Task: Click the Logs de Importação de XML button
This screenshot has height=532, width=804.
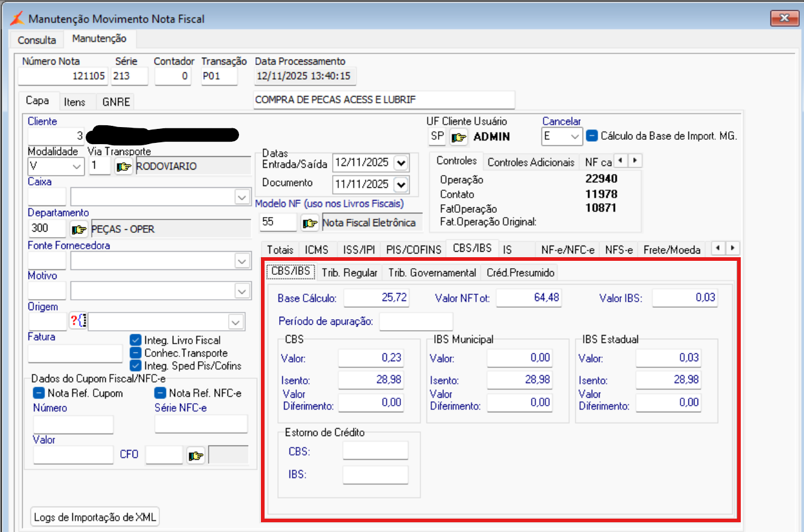Action: [95, 517]
